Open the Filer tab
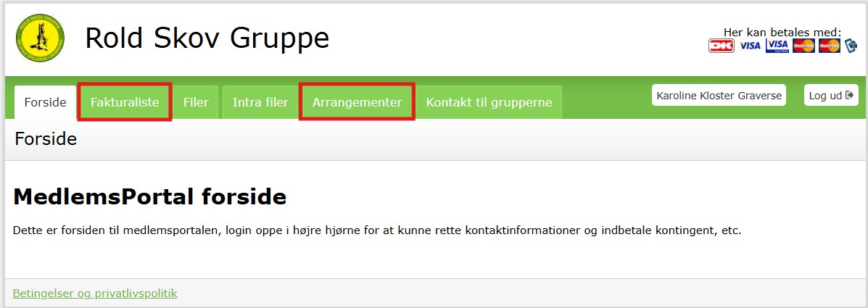This screenshot has height=308, width=868. tap(196, 102)
